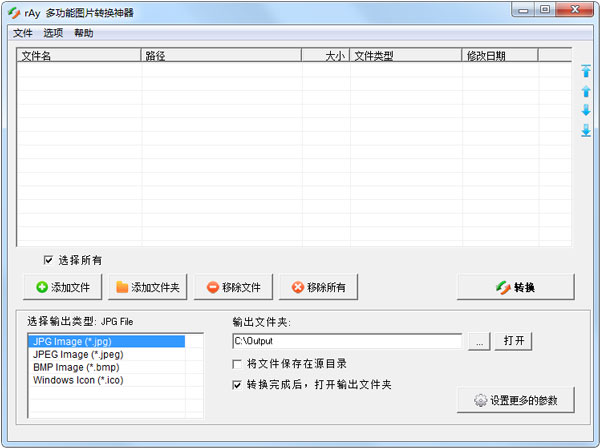The height and width of the screenshot is (448, 600).
Task: Sort by 路径 column header
Action: [x=221, y=55]
